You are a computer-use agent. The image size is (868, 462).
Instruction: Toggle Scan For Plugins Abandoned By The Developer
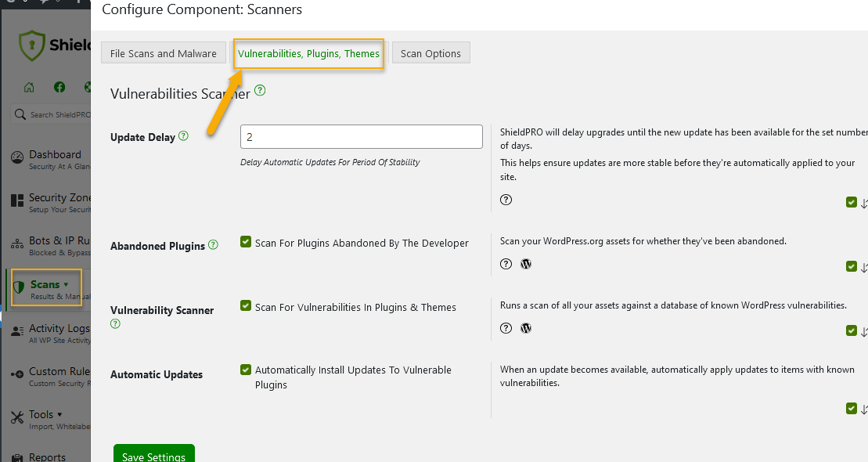(x=246, y=242)
